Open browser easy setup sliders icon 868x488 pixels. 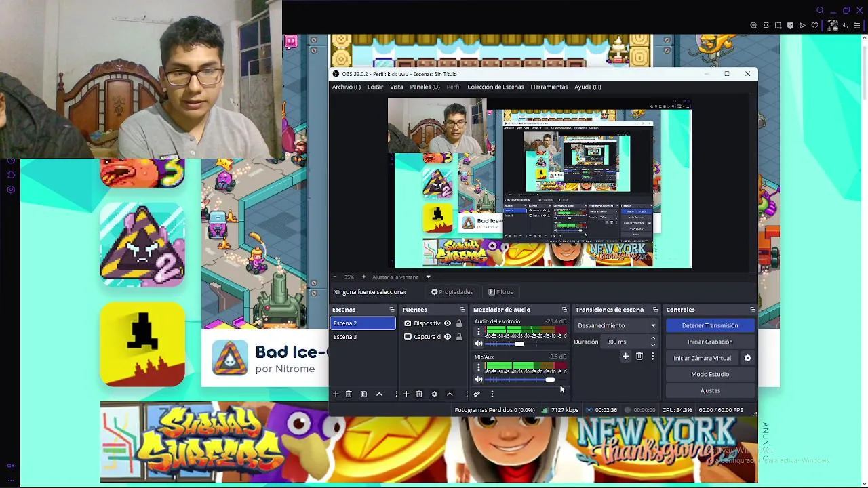tap(856, 26)
